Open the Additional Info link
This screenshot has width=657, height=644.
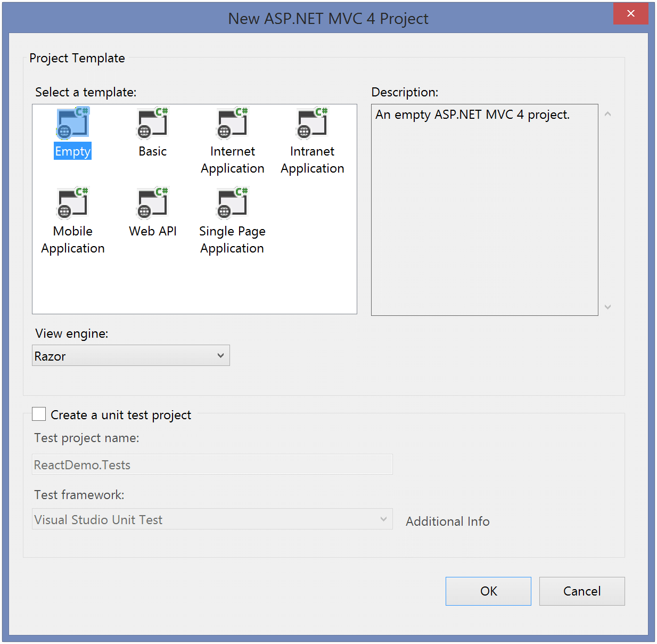tap(448, 521)
